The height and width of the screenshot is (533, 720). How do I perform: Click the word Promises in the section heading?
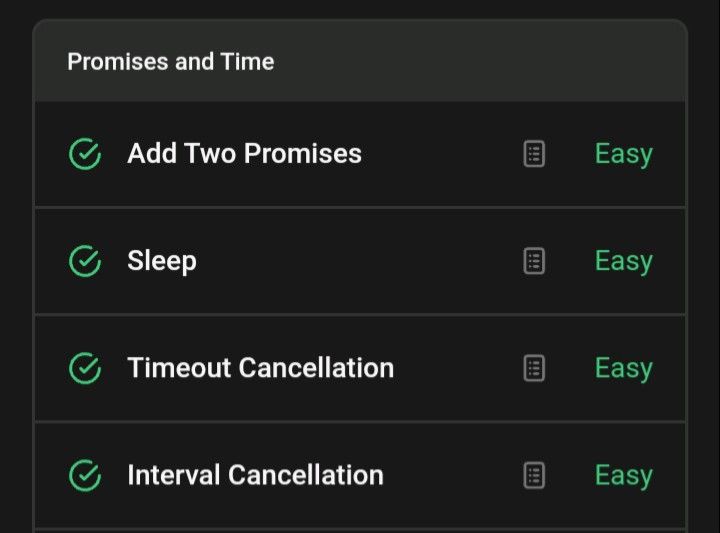[118, 62]
